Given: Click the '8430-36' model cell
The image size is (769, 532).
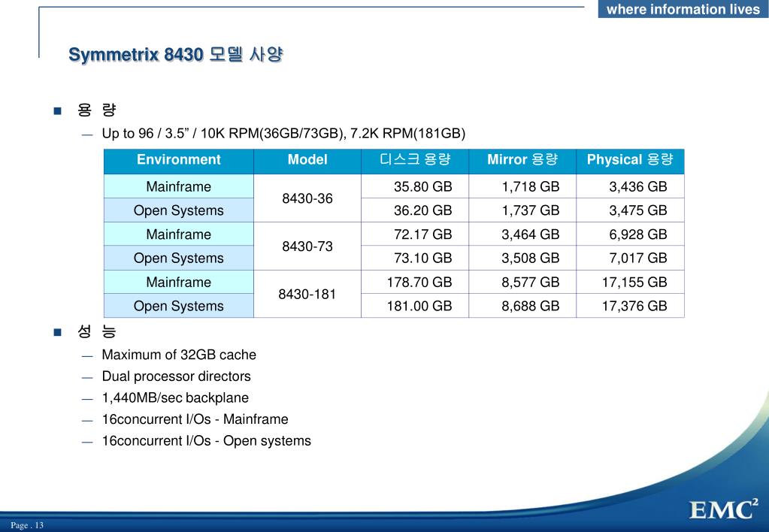Looking at the screenshot, I should 307,198.
